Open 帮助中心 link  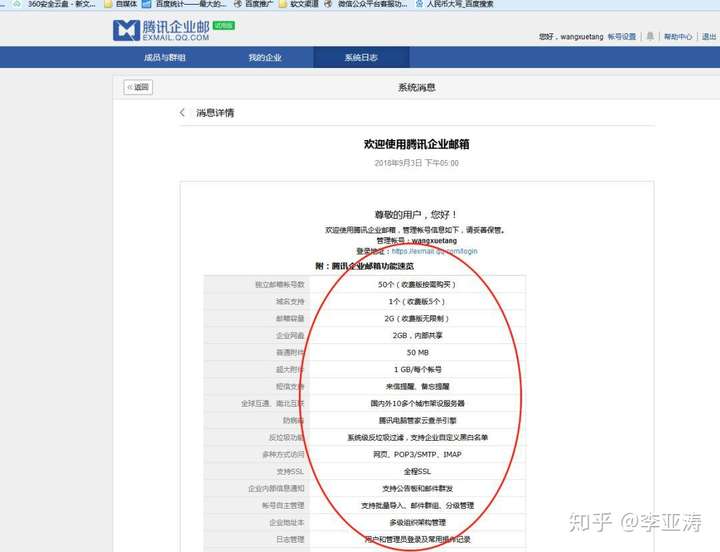pos(678,36)
